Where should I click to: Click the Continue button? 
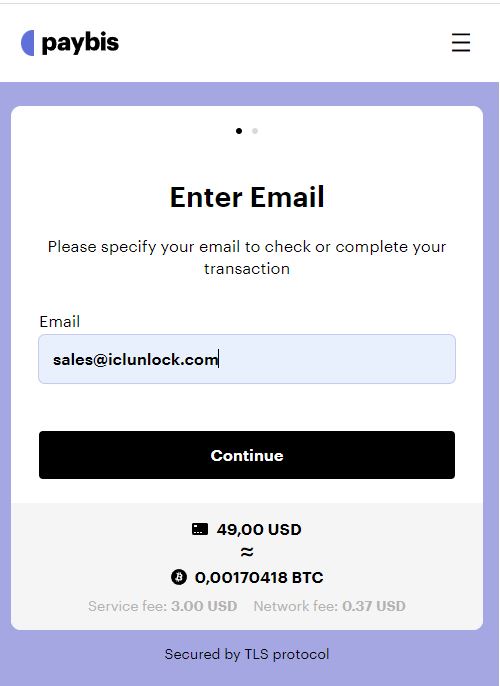(x=247, y=455)
